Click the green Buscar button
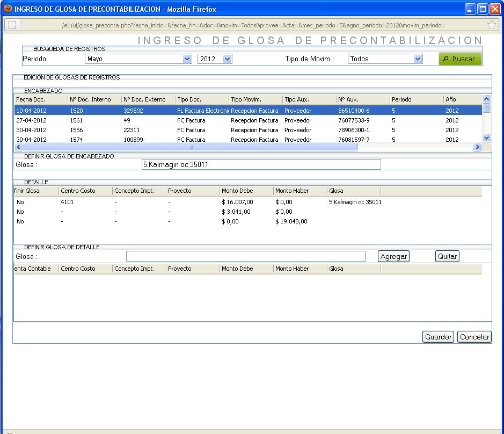Viewport: 504px width, 434px height. [460, 59]
